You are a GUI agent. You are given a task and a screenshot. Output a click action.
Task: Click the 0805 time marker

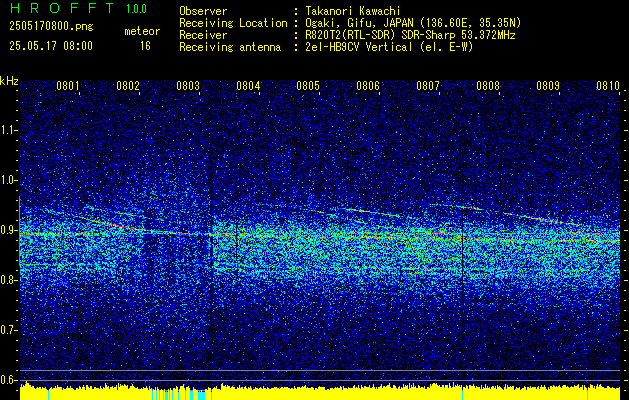308,86
